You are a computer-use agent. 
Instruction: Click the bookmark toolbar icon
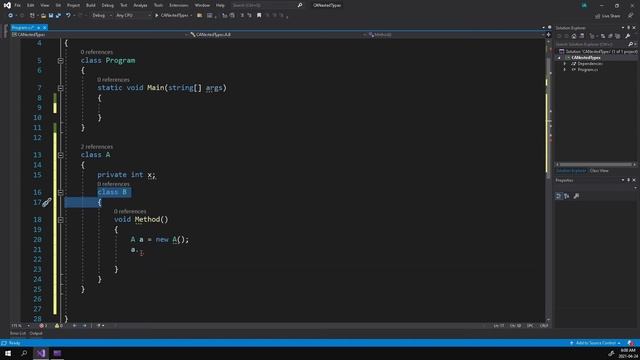click(259, 16)
